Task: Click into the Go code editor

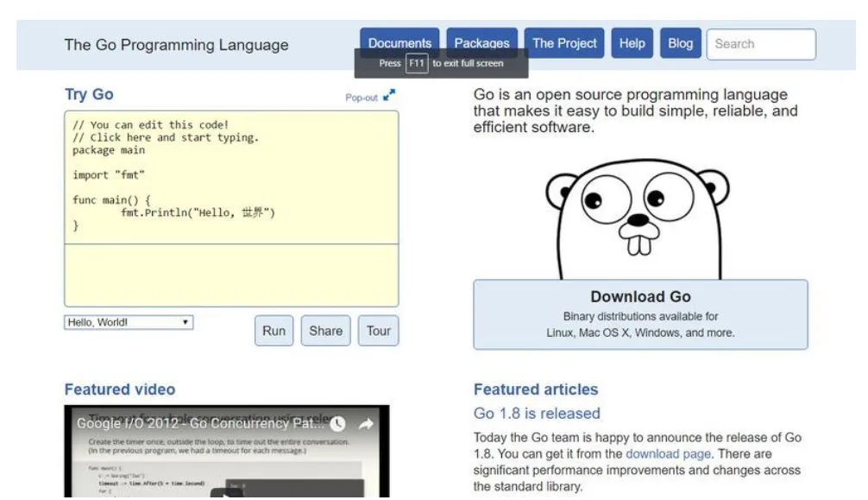Action: pyautogui.click(x=231, y=177)
